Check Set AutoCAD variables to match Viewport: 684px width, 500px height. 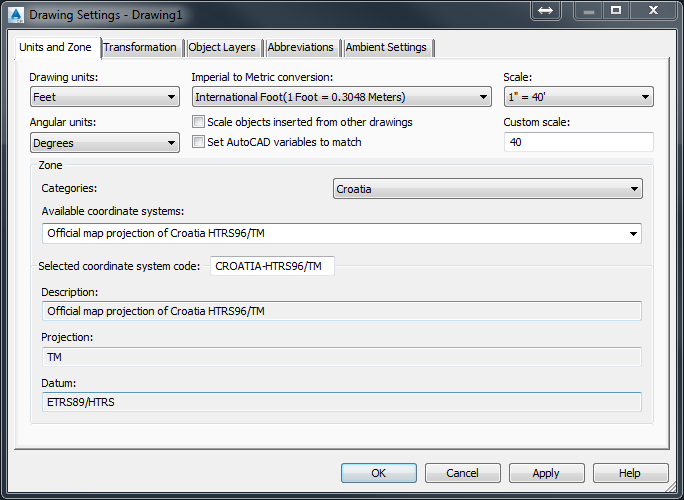coord(199,142)
